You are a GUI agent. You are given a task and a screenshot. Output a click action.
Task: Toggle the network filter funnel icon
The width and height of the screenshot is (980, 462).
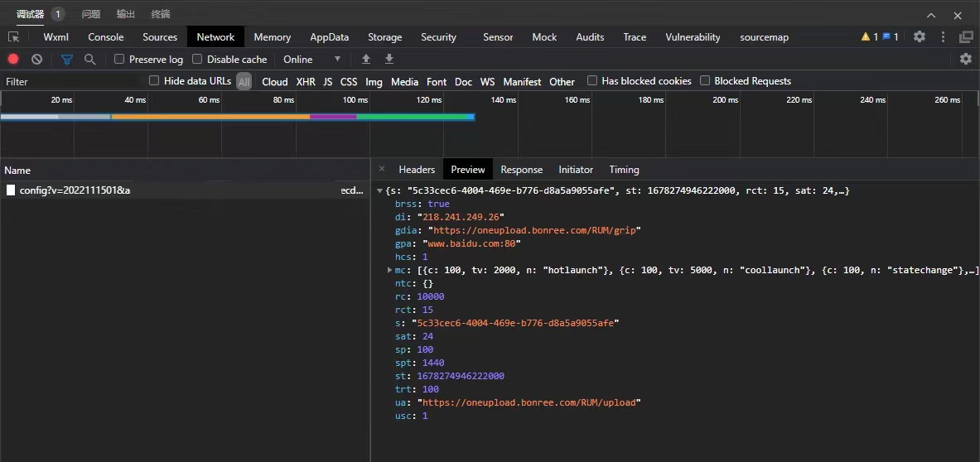click(67, 59)
